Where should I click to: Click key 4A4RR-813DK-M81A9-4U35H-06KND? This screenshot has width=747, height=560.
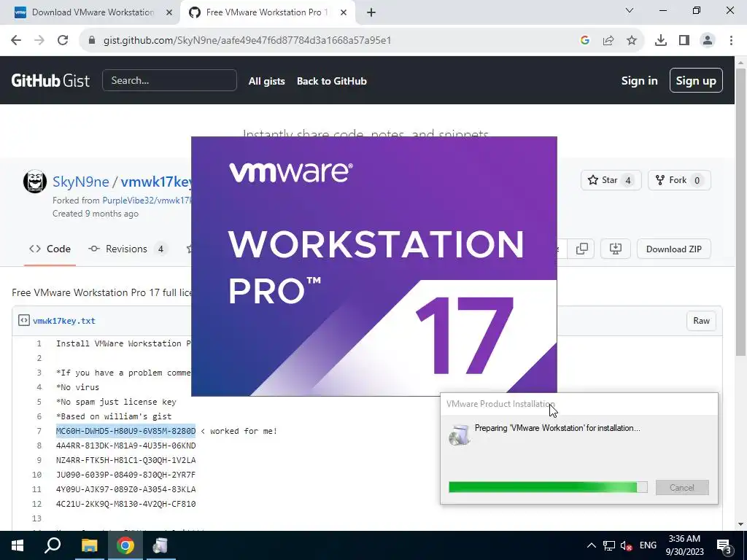pos(125,446)
